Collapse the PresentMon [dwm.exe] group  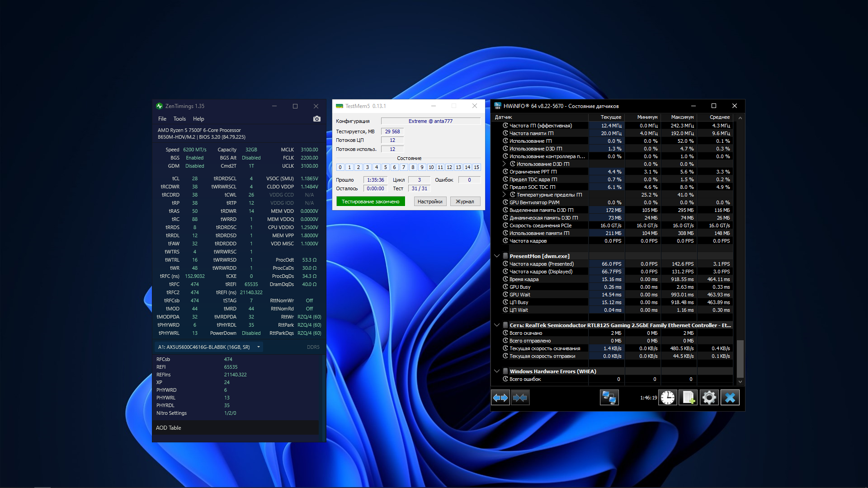(497, 256)
